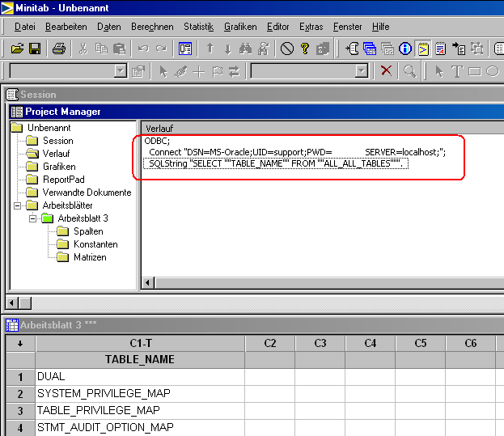The image size is (504, 436).
Task: Open Help with the yellow question mark
Action: point(305,49)
